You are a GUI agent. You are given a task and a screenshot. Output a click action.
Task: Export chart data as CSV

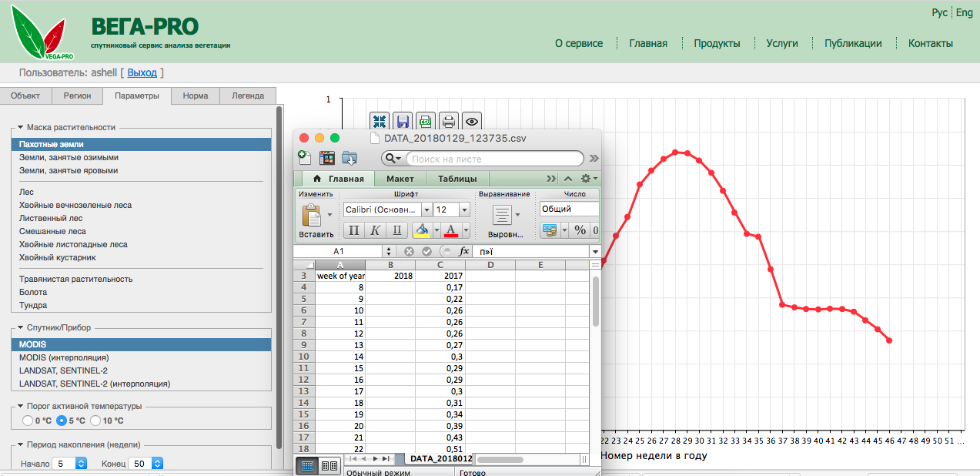pos(425,121)
